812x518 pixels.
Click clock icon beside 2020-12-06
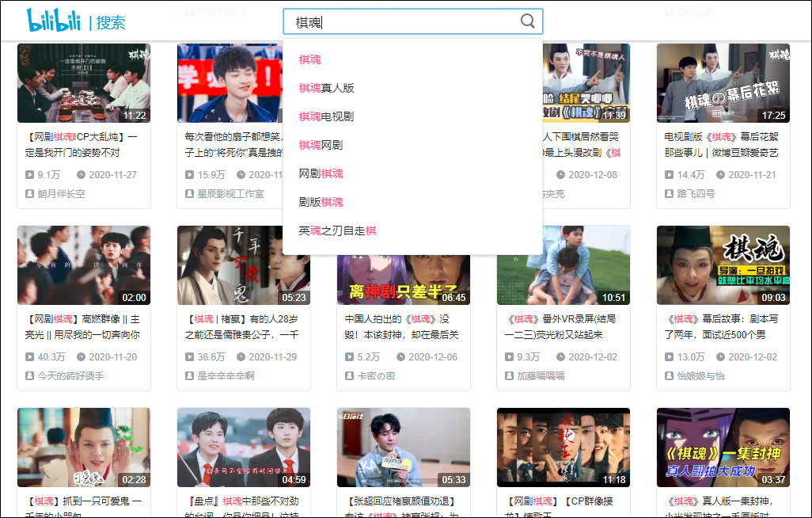click(x=400, y=356)
